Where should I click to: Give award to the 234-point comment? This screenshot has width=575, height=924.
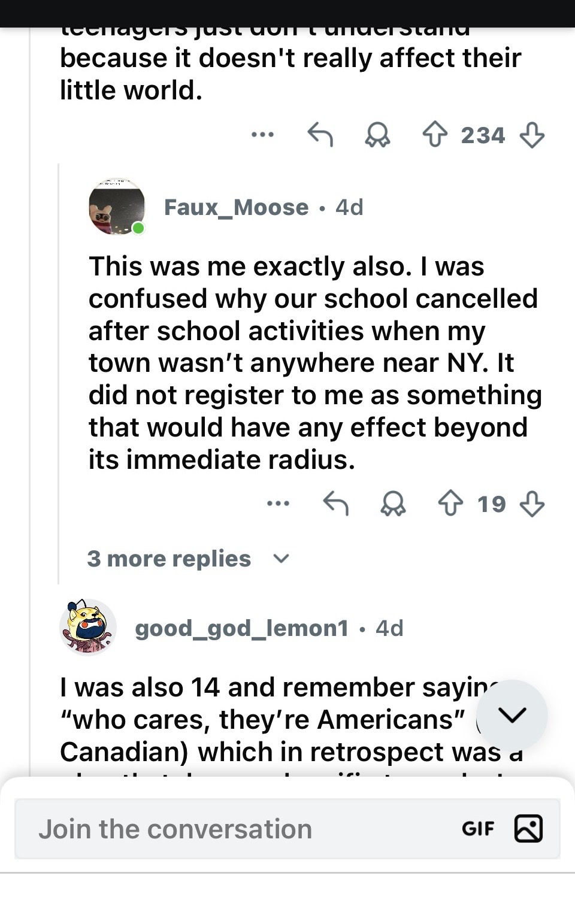(377, 135)
